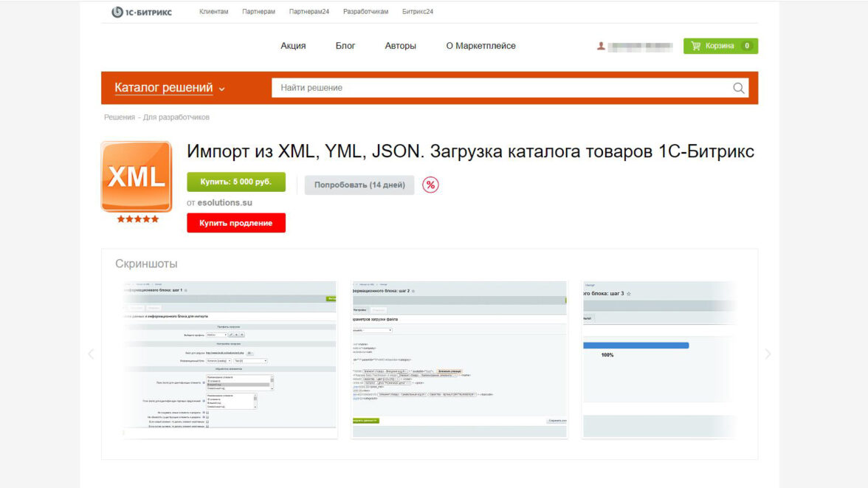Click the red percent discount icon

coord(430,185)
